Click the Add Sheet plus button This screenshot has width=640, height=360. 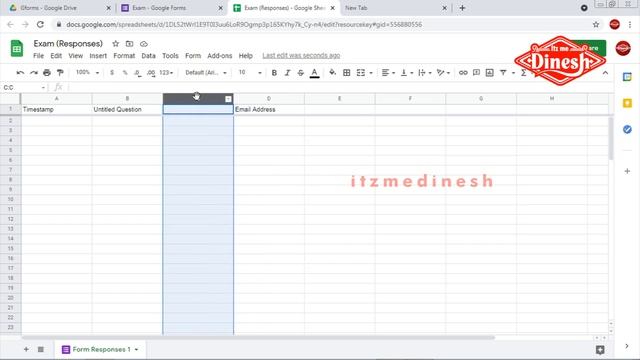pyautogui.click(x=26, y=349)
